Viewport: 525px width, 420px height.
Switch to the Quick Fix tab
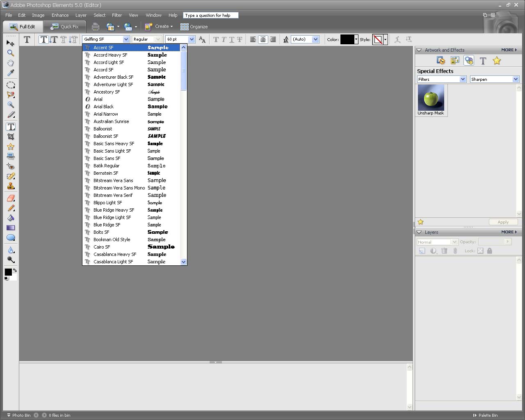(65, 27)
